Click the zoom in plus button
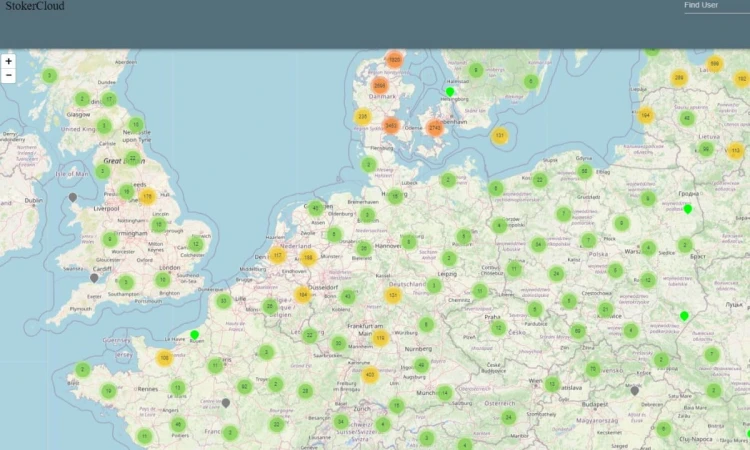This screenshot has width=750, height=450. (x=9, y=61)
